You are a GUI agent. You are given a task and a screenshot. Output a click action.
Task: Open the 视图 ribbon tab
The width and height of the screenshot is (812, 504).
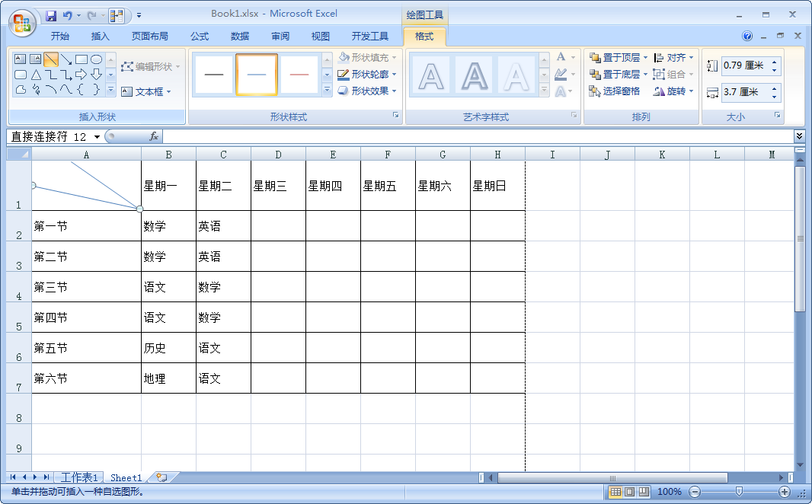[320, 36]
